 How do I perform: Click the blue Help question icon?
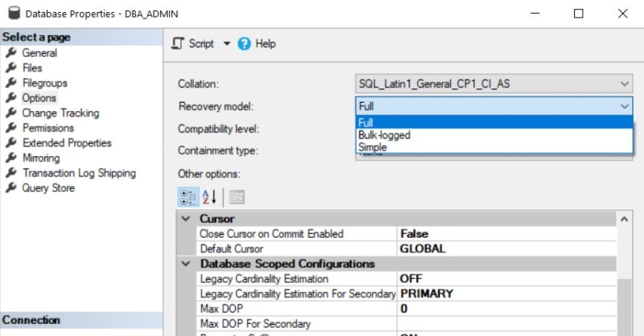pos(244,44)
